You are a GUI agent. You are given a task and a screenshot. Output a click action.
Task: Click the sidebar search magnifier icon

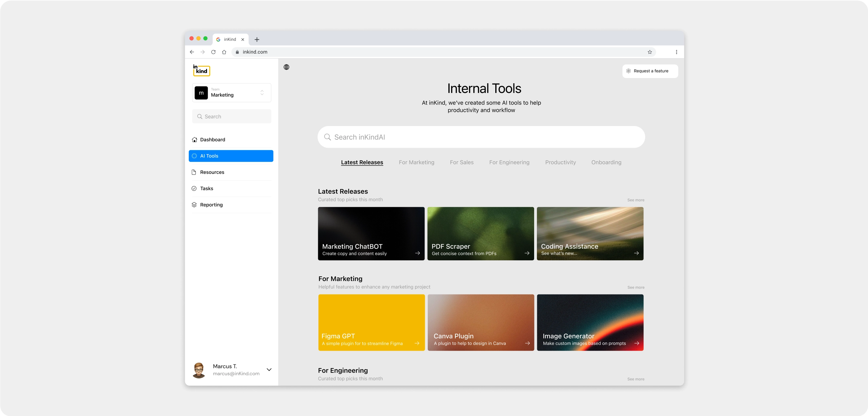[200, 117]
